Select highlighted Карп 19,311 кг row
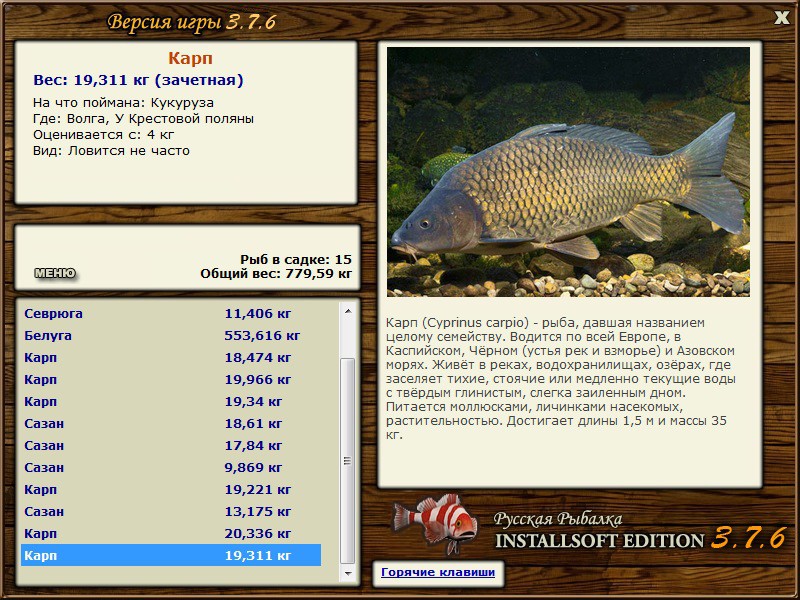The image size is (800, 600). pyautogui.click(x=171, y=555)
